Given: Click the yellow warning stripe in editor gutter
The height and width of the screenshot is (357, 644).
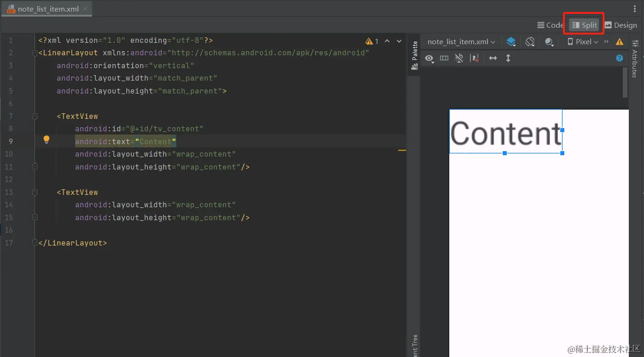Looking at the screenshot, I should pyautogui.click(x=402, y=150).
